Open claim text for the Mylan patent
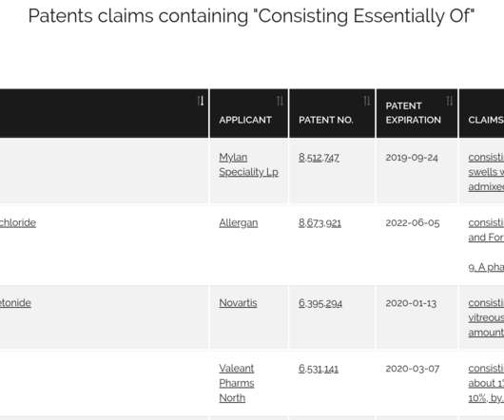The image size is (504, 420). click(x=486, y=172)
